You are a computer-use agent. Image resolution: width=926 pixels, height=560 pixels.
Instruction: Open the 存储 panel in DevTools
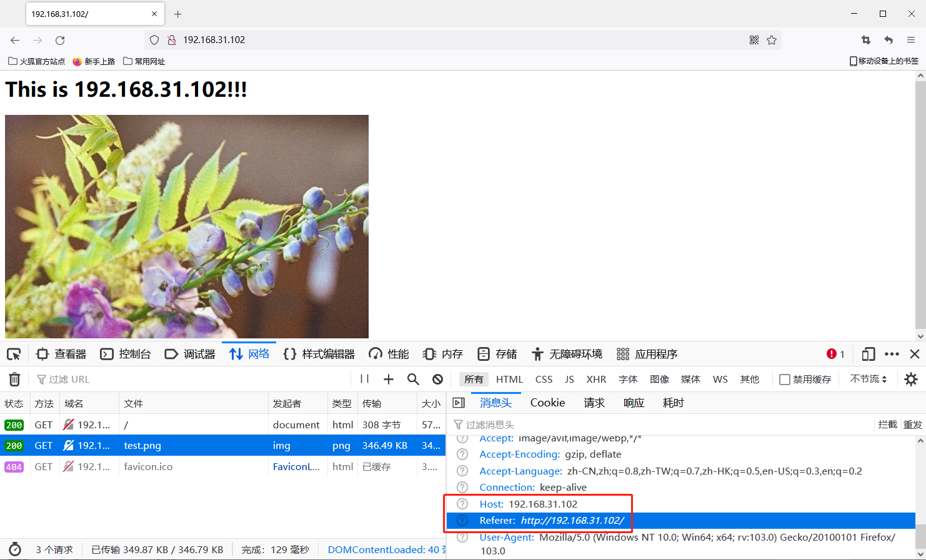[x=497, y=354]
